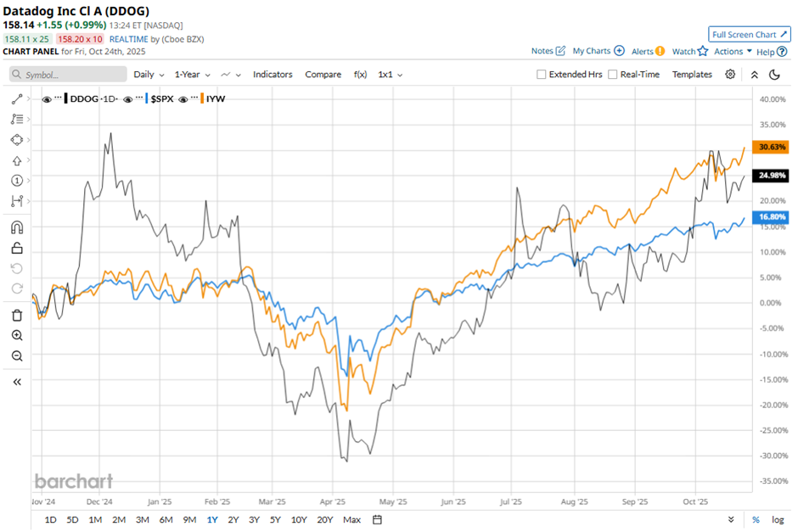Collapse the drawing toolbar with double chevron

tap(17, 382)
